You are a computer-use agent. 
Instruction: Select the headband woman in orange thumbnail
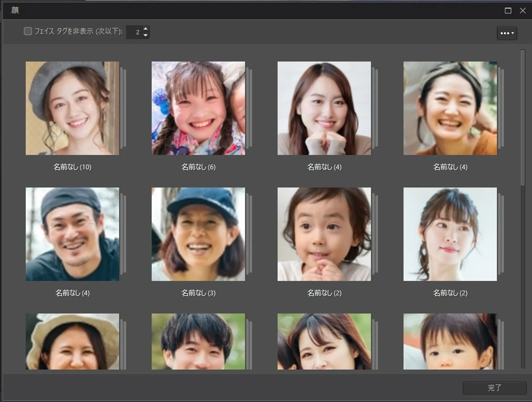[450, 108]
